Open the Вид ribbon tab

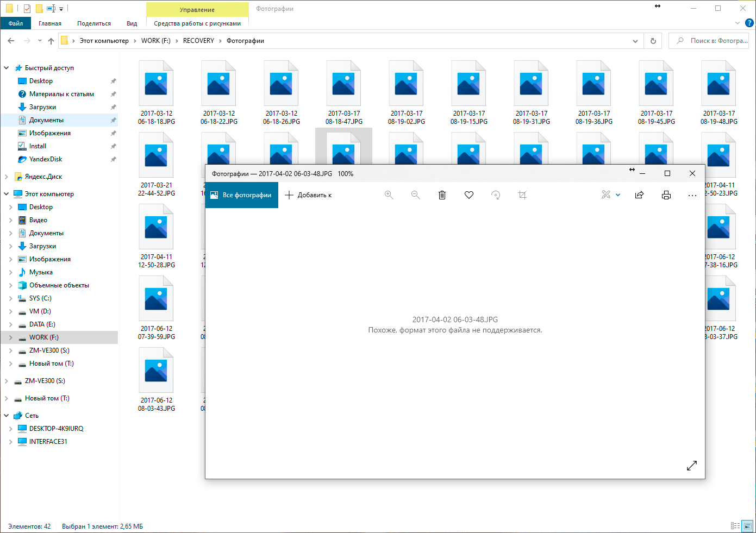tap(132, 23)
